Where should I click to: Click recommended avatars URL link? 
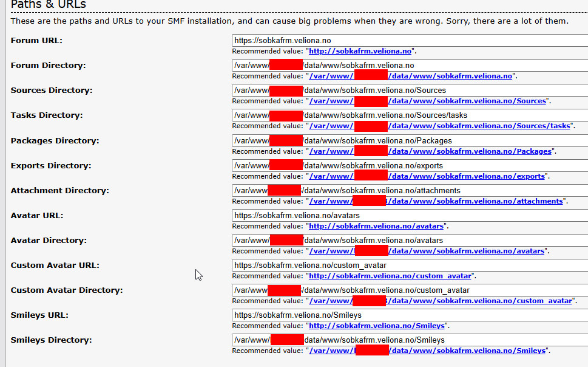click(x=376, y=226)
